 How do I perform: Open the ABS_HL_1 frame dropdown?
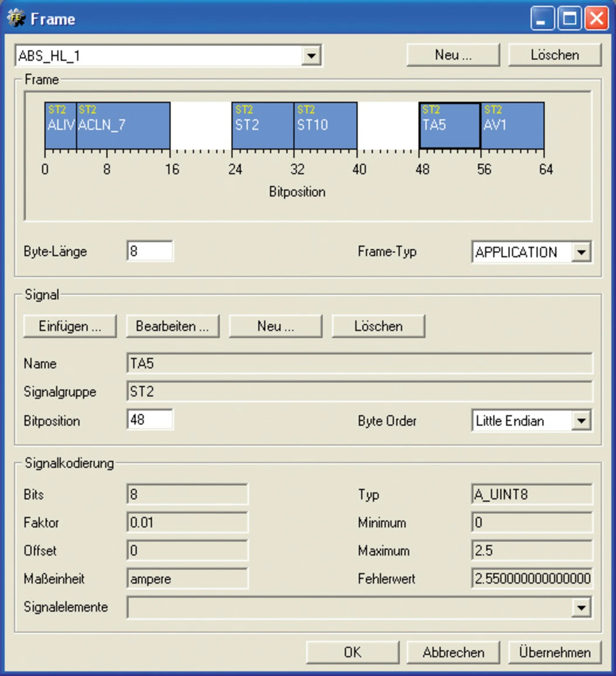click(x=311, y=56)
